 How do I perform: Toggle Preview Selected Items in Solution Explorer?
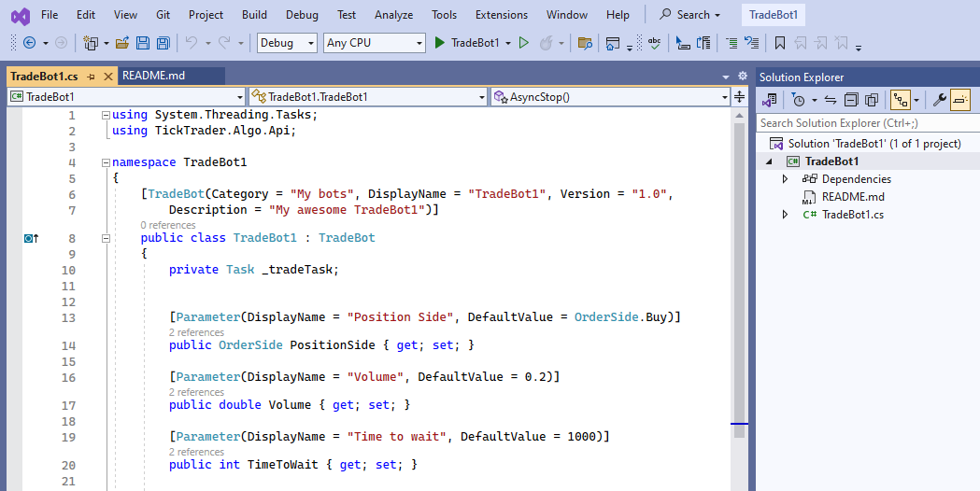[960, 100]
